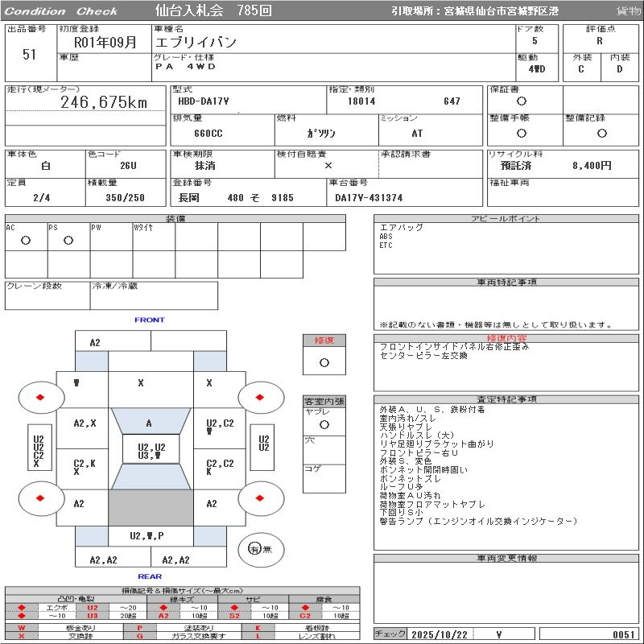Select the rear-right wheel red diamond marker
This screenshot has width=644, height=644.
[x=260, y=497]
